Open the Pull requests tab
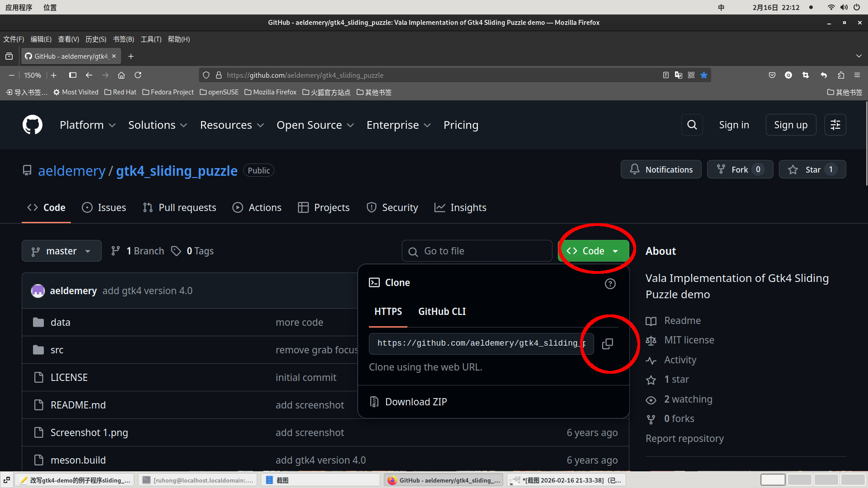 pyautogui.click(x=179, y=208)
